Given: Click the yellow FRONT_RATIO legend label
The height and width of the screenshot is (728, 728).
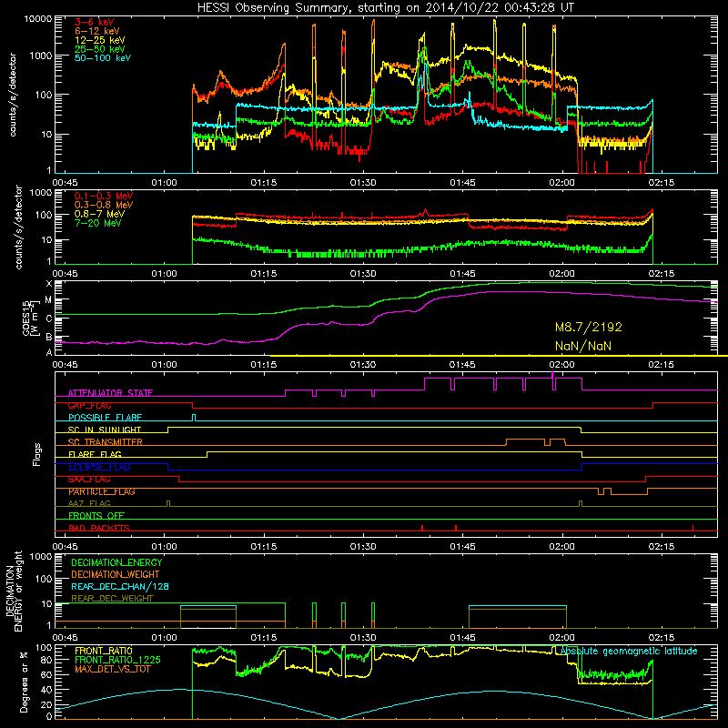Looking at the screenshot, I should tap(103, 651).
